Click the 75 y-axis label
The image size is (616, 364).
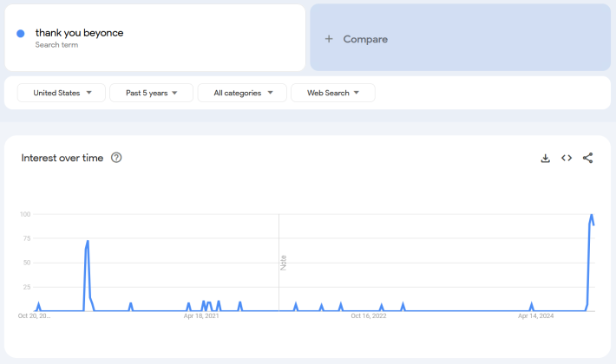click(x=27, y=238)
